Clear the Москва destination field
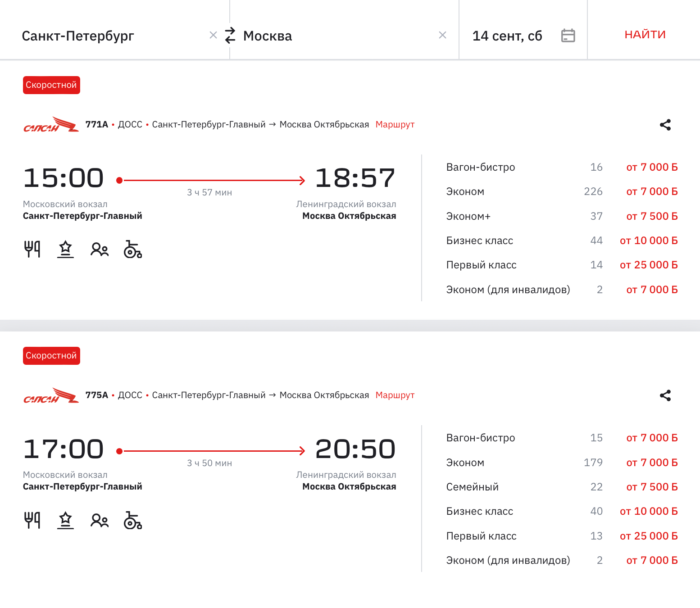 click(443, 35)
